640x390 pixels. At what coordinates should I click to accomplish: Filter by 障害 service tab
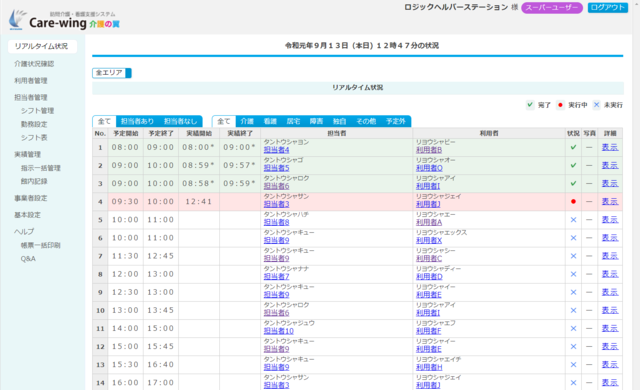coord(316,121)
